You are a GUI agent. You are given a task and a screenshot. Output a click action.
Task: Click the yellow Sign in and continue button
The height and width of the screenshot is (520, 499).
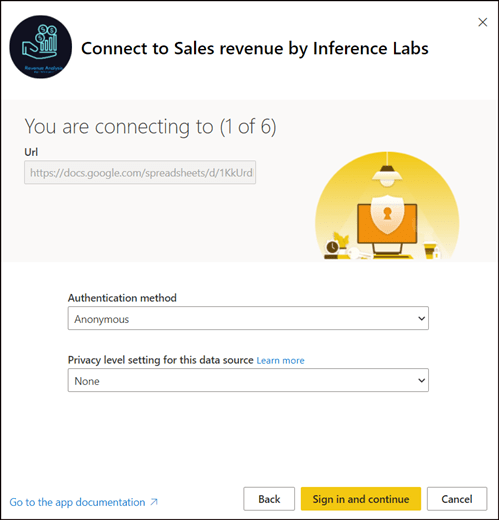[x=361, y=499]
